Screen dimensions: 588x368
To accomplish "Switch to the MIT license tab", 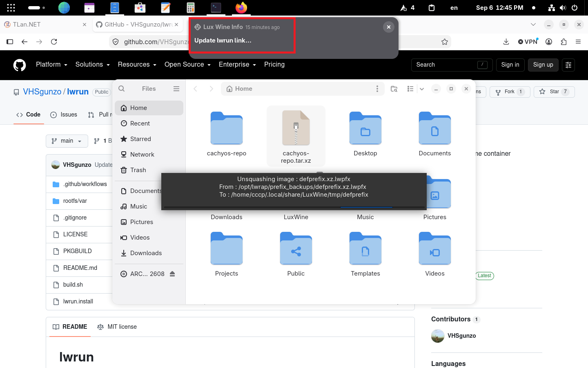I will (x=117, y=327).
